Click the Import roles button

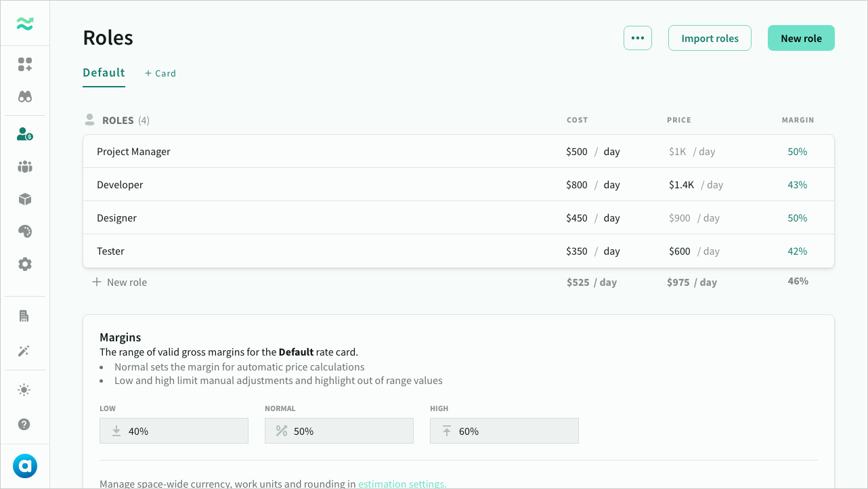pyautogui.click(x=710, y=38)
